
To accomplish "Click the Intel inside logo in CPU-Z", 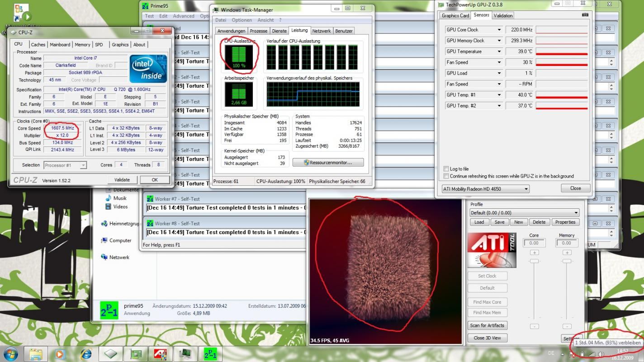I will tap(148, 69).
